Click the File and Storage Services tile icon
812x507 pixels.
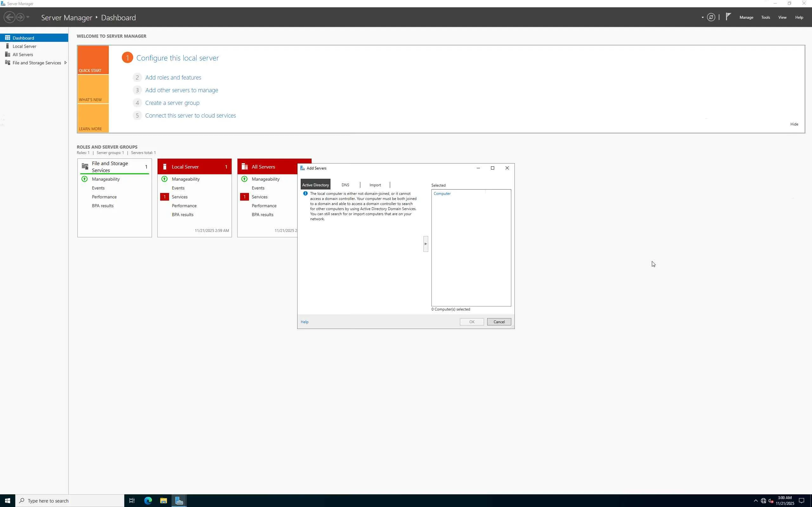pos(85,167)
